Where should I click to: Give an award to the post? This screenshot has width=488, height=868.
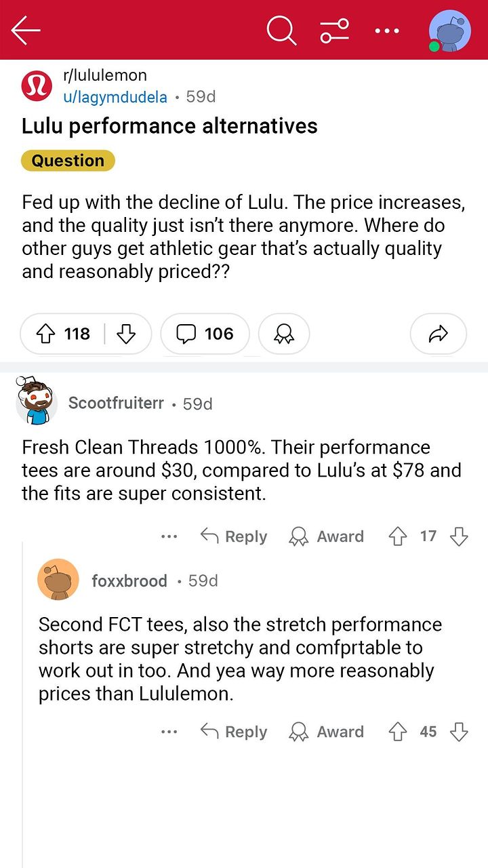coord(284,334)
